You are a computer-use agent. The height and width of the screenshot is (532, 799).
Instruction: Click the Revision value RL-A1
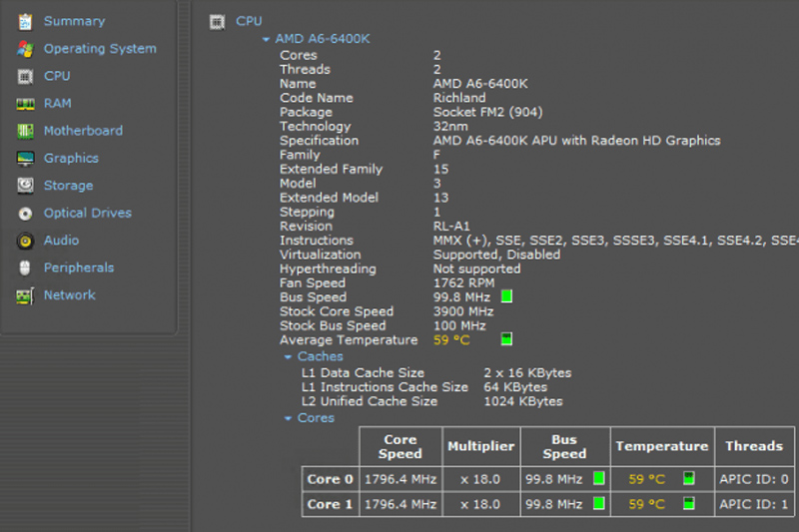451,226
